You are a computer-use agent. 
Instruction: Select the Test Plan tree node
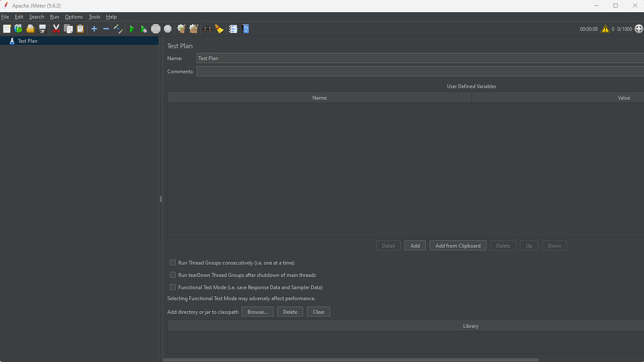[x=27, y=41]
